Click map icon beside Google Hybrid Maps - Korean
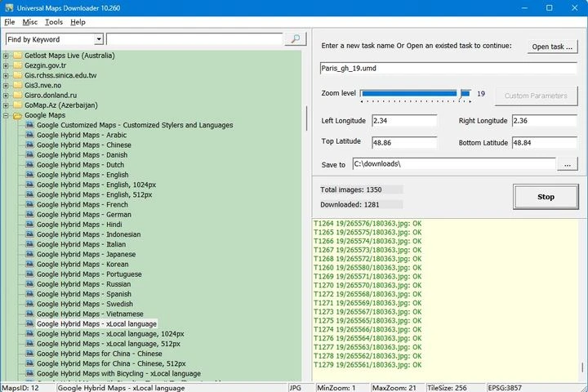The width and height of the screenshot is (588, 392). [x=29, y=264]
